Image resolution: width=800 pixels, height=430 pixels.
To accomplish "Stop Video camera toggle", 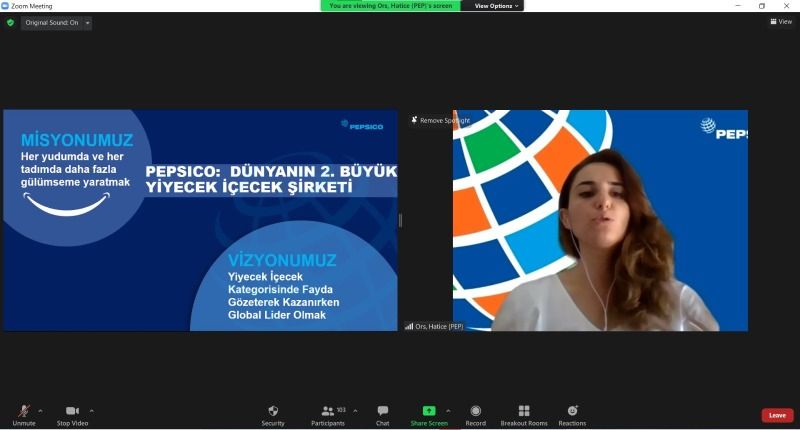I will tap(72, 414).
